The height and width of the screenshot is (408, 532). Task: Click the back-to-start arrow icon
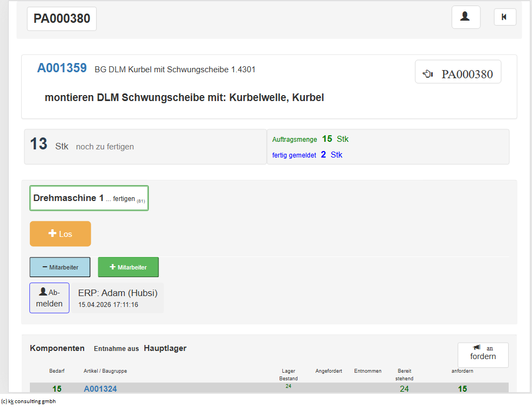click(x=505, y=17)
